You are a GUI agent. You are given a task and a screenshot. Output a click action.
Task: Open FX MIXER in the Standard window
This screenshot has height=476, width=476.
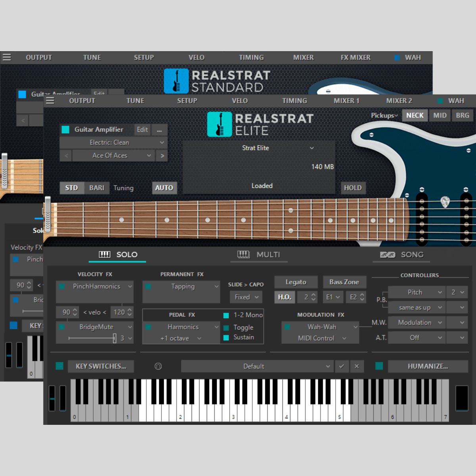[355, 58]
